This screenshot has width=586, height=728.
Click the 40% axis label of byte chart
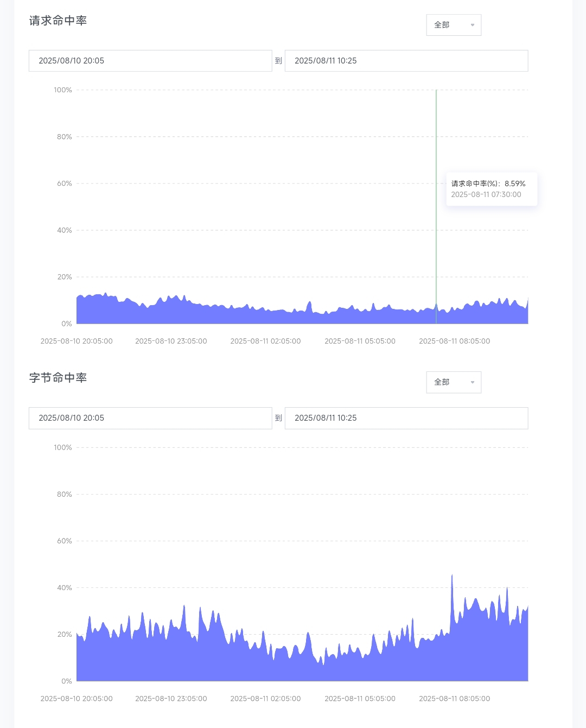(x=65, y=588)
